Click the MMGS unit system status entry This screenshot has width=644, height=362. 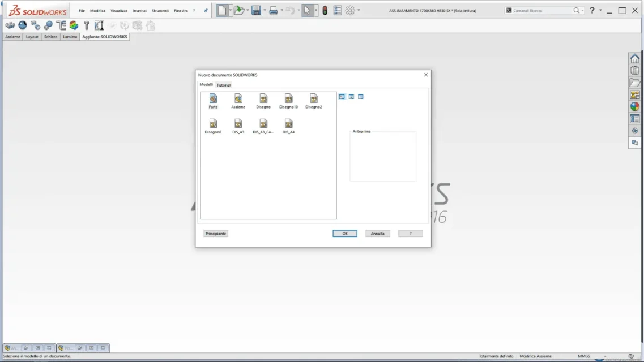pyautogui.click(x=583, y=356)
